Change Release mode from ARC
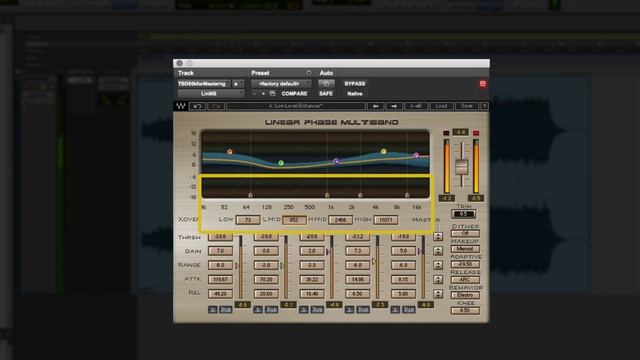 [465, 280]
